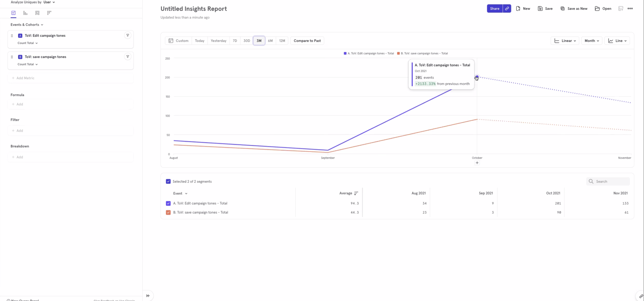This screenshot has width=644, height=301.
Task: Click filter icon on save campaign tones
Action: pyautogui.click(x=128, y=57)
